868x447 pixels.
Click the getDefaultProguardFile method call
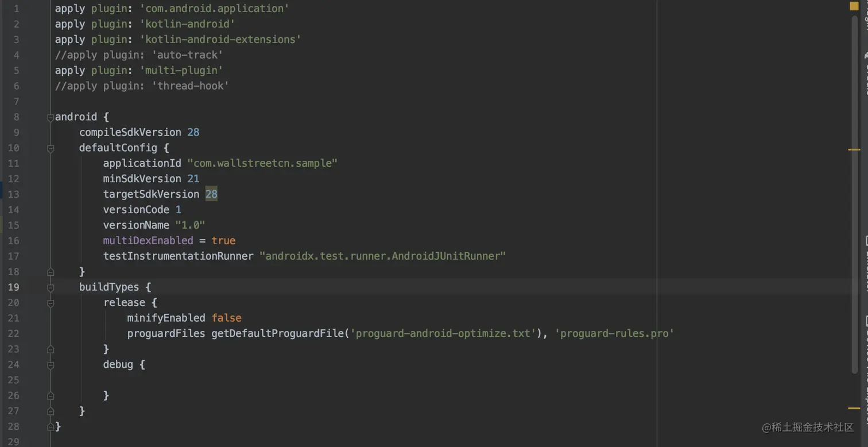click(278, 334)
